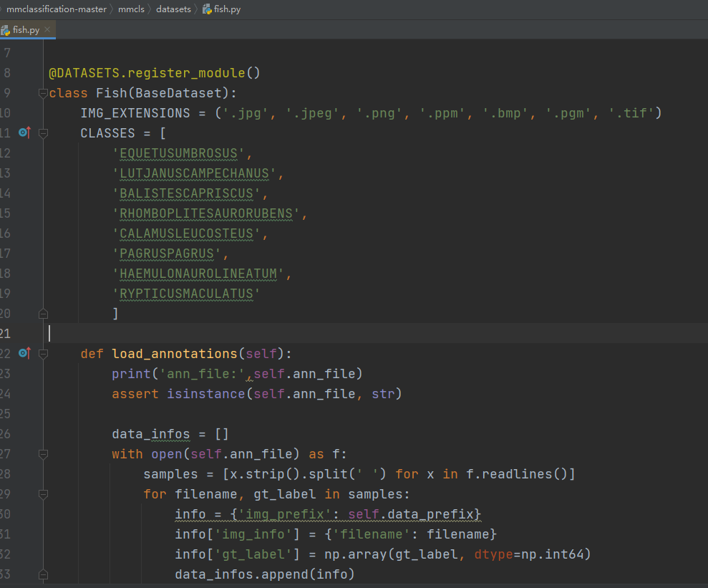Image resolution: width=708 pixels, height=588 pixels.
Task: Click the 'PAGRUSPAGRUS' string
Action: [x=167, y=254]
